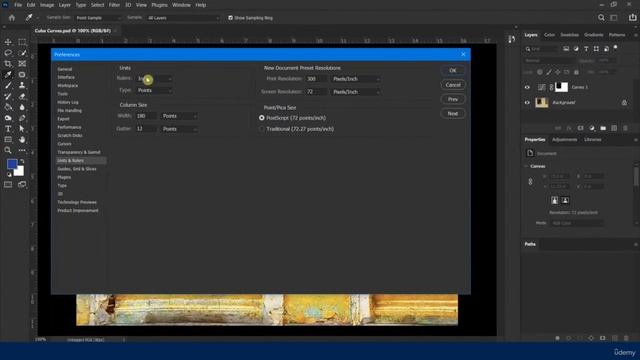
Task: Select the Lasso tool
Action: coord(8,53)
